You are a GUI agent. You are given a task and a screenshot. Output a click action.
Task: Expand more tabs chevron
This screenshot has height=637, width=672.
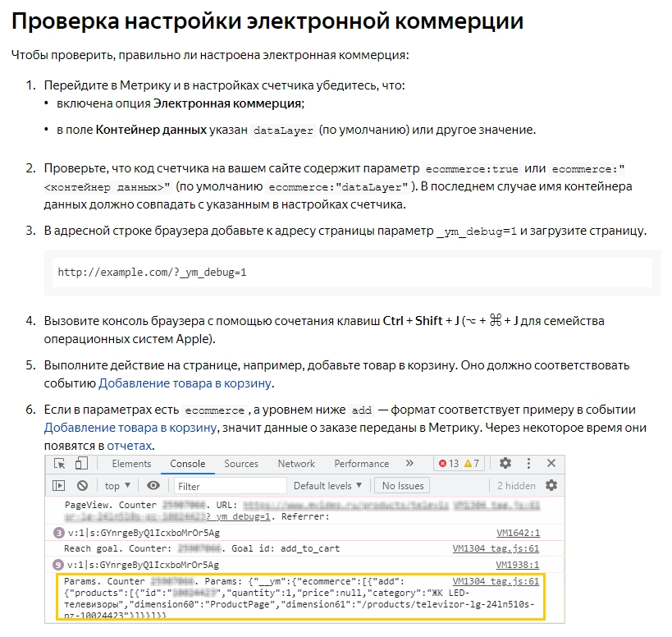click(x=409, y=463)
